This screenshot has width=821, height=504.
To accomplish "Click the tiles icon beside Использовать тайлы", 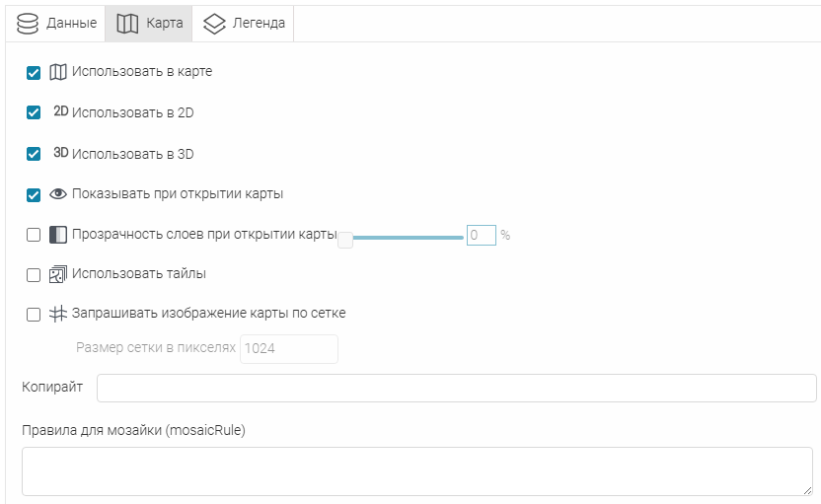I will click(x=58, y=274).
